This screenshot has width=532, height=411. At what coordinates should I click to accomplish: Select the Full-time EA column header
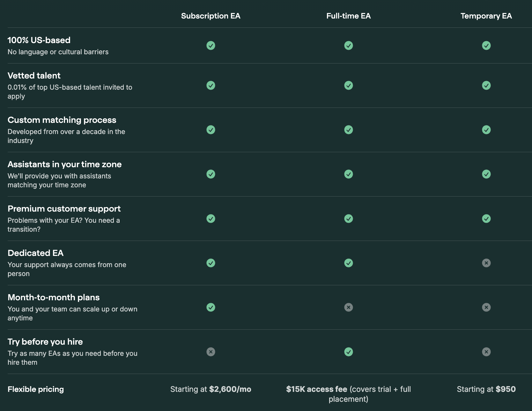tap(348, 16)
